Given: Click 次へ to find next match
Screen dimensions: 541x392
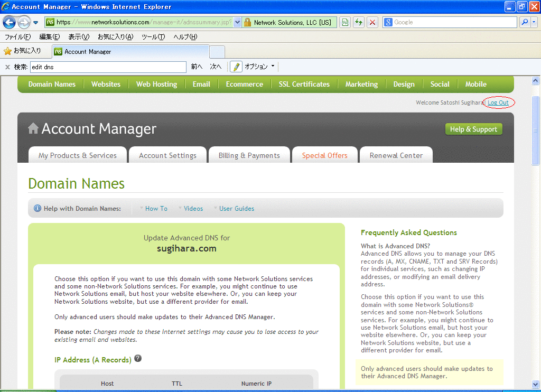Looking at the screenshot, I should click(216, 67).
